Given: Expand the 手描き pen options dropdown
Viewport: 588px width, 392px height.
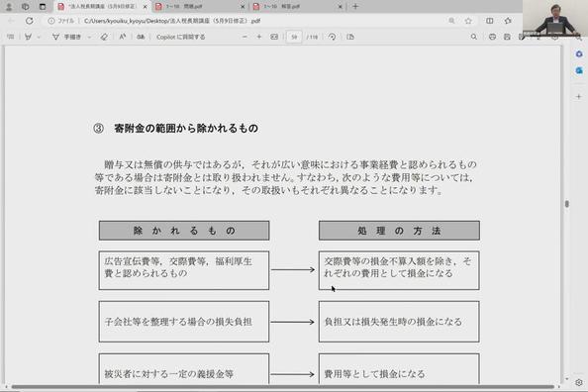Looking at the screenshot, I should (89, 38).
